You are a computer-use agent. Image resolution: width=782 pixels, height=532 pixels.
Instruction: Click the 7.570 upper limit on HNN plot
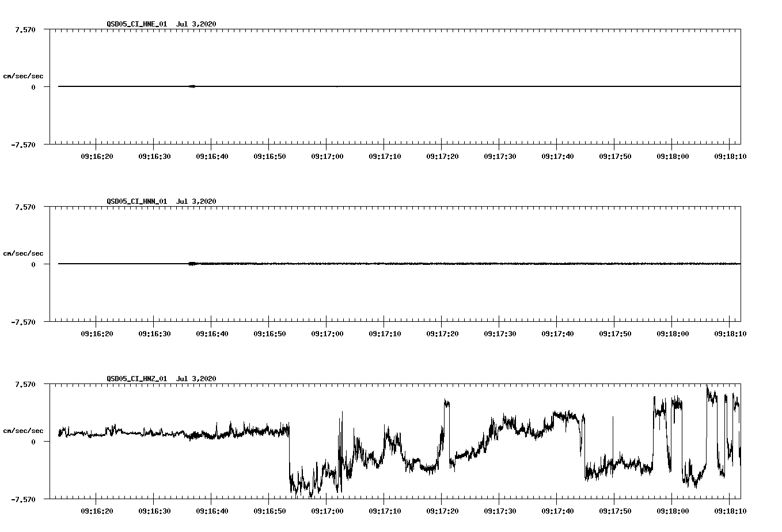point(25,207)
